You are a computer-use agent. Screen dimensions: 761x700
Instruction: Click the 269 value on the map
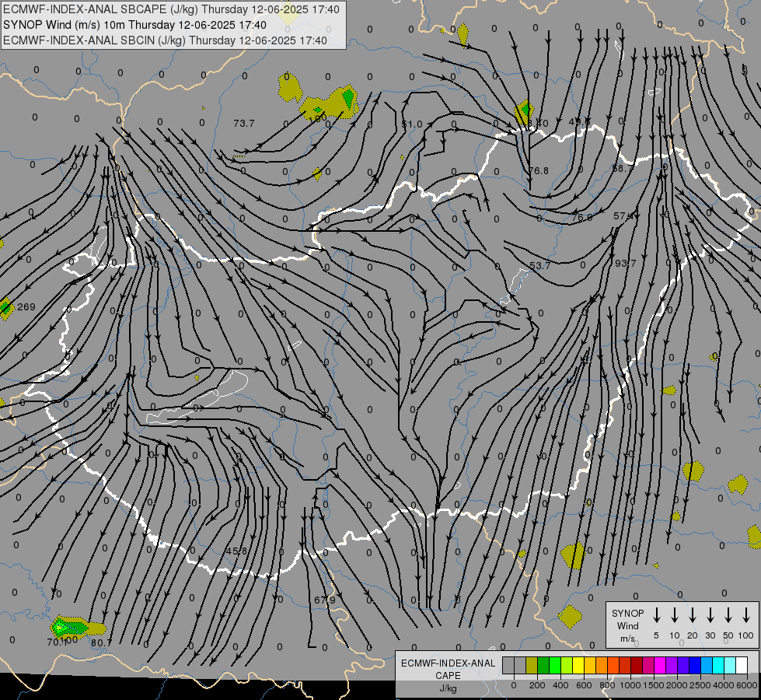click(x=26, y=307)
